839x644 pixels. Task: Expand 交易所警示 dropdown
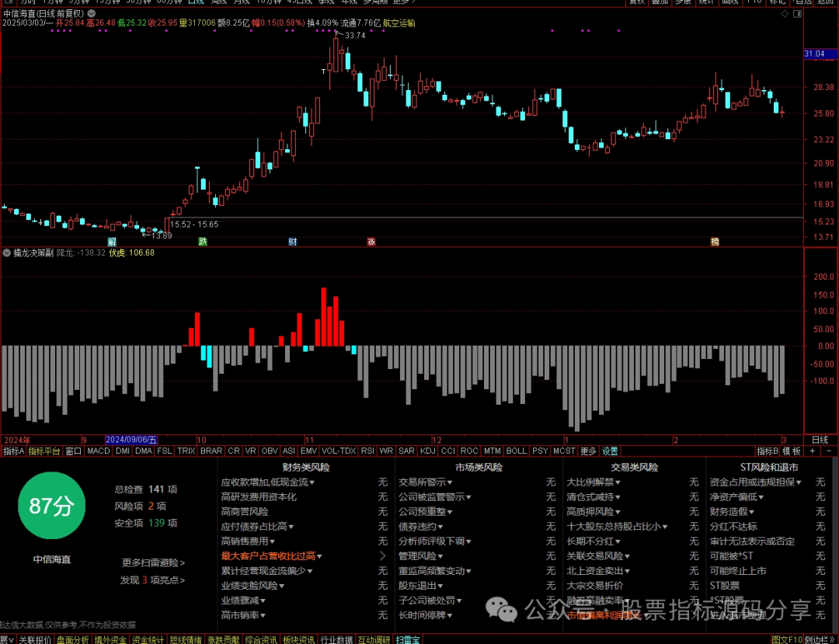[x=451, y=483]
